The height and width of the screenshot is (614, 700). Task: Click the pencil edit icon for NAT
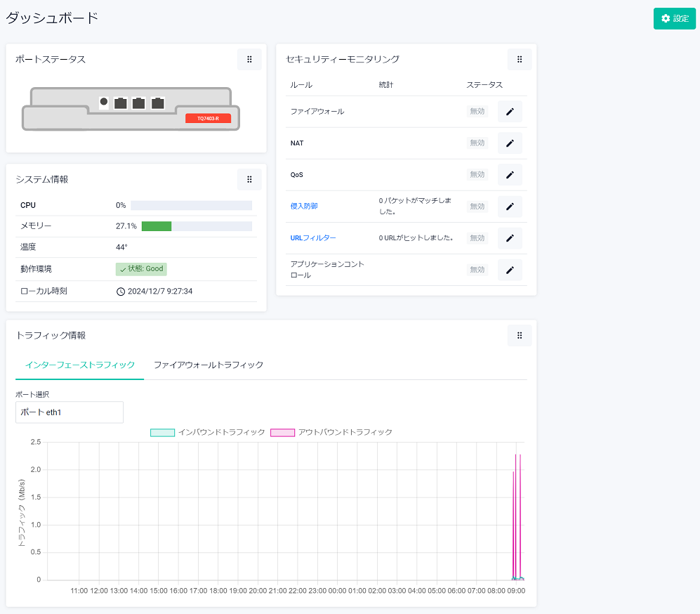510,143
